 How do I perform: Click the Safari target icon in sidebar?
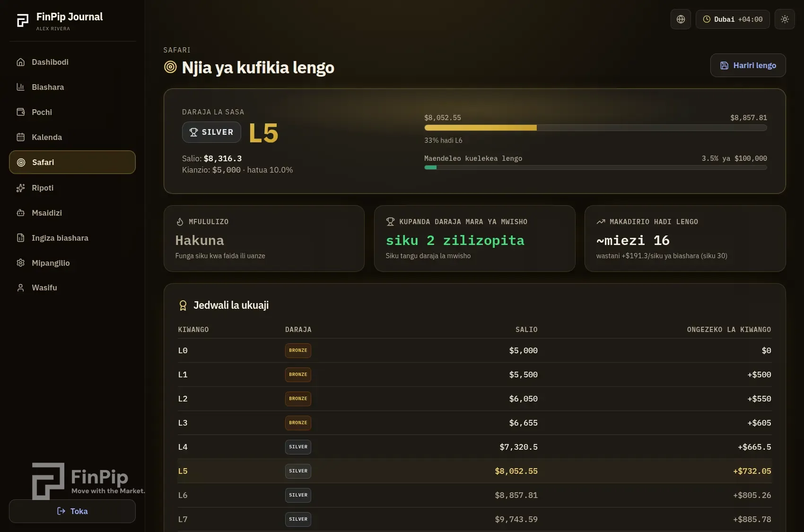(21, 163)
